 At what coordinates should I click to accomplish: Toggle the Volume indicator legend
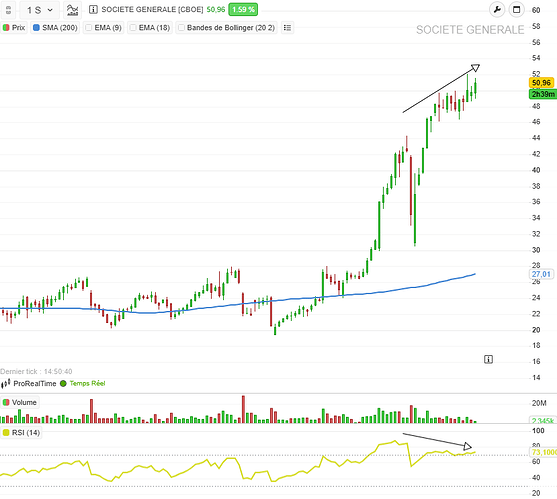(20, 402)
